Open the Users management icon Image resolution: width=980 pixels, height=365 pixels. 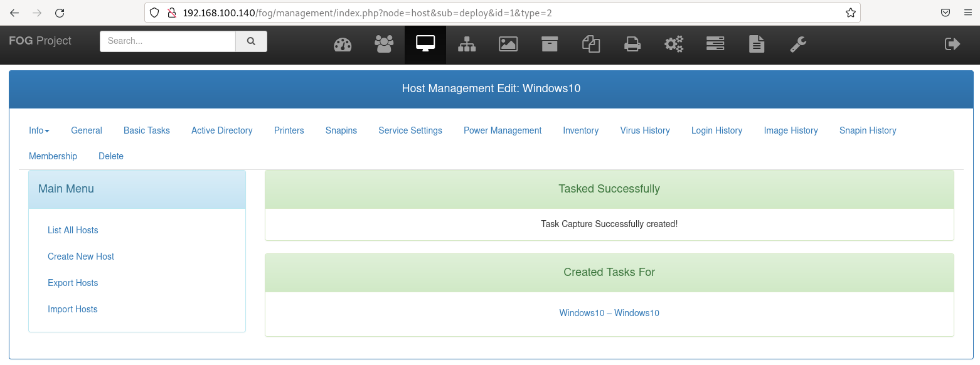tap(383, 44)
